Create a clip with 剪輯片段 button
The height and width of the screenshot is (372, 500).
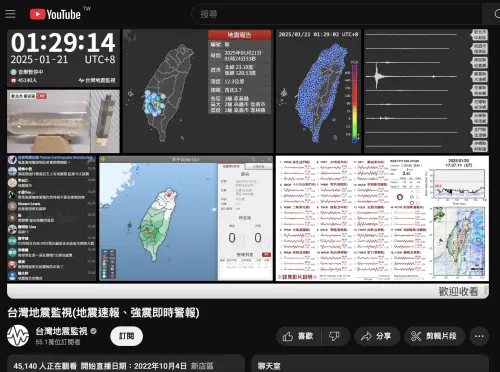[435, 336]
